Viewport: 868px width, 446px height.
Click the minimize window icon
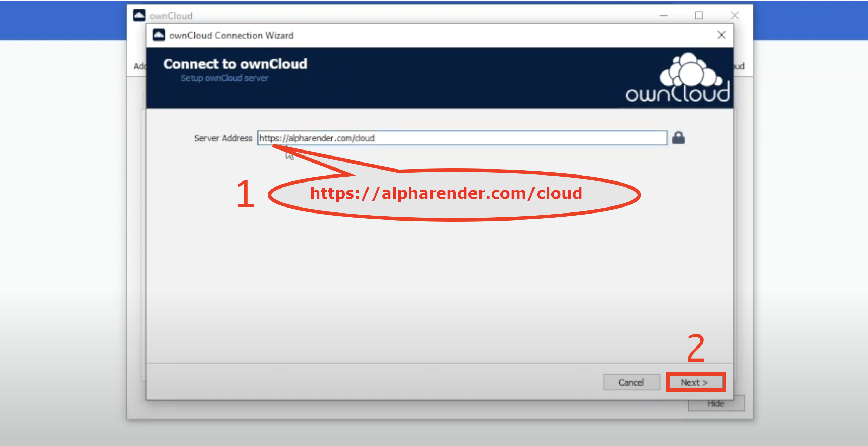[x=666, y=15]
